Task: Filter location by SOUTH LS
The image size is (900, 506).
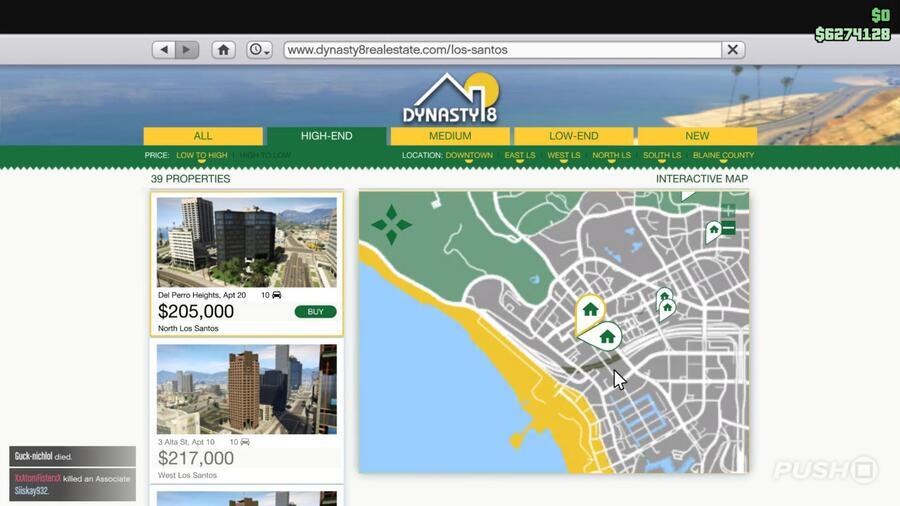Action: click(662, 155)
